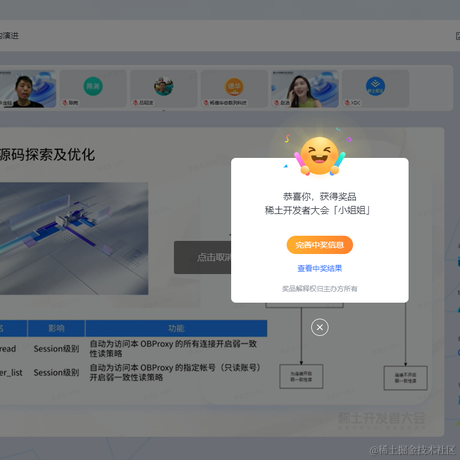Viewport: 460px width, 460px height.
Task: Click the gray 点击取消 button behind the popup
Action: [x=203, y=257]
